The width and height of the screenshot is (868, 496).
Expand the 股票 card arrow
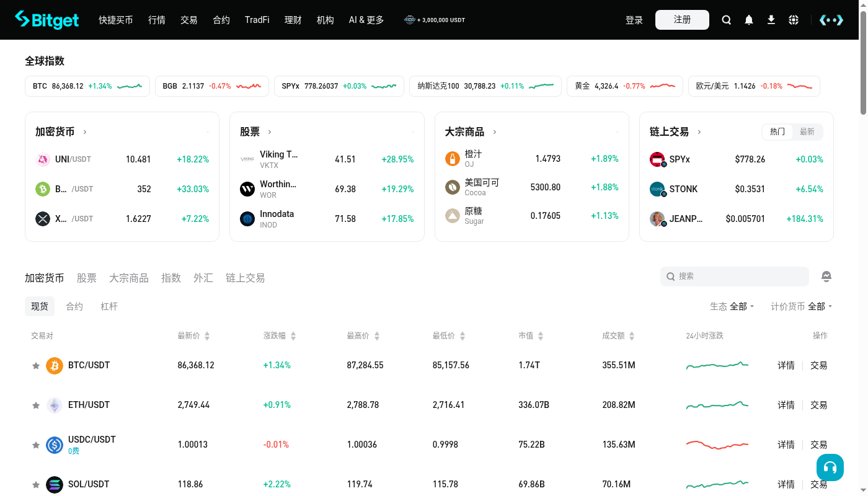pyautogui.click(x=270, y=132)
